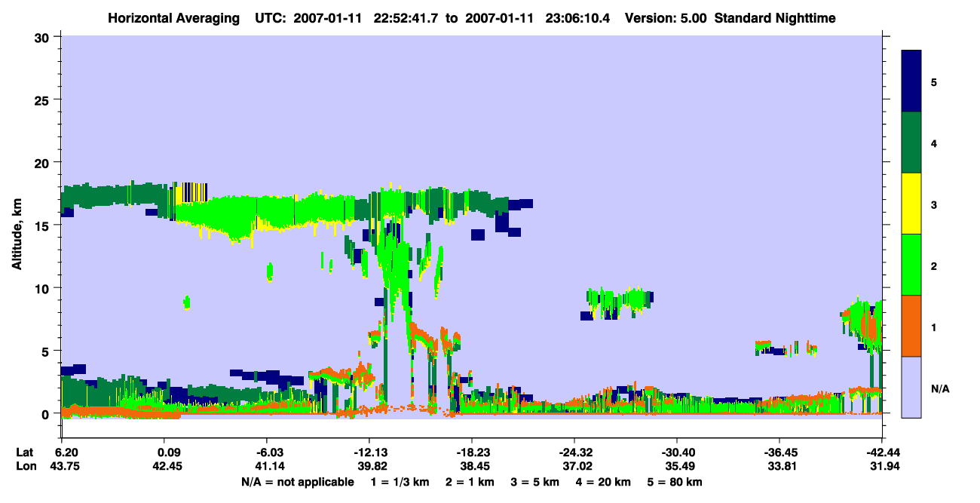Click the colorbar label '3'

point(934,204)
